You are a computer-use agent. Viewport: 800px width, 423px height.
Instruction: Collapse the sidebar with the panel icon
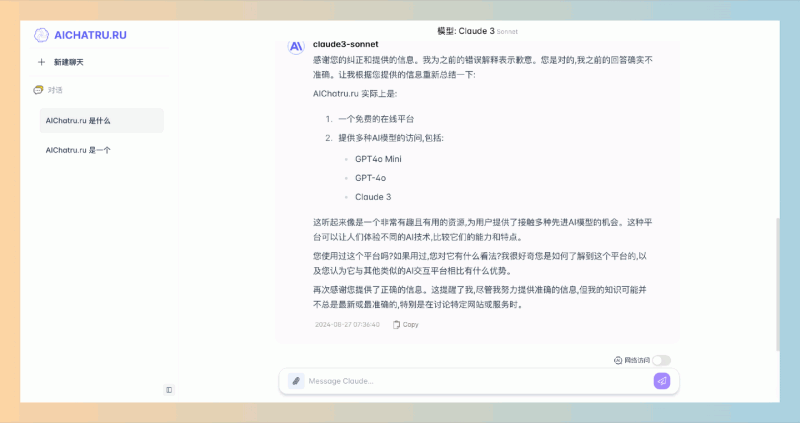(x=169, y=390)
